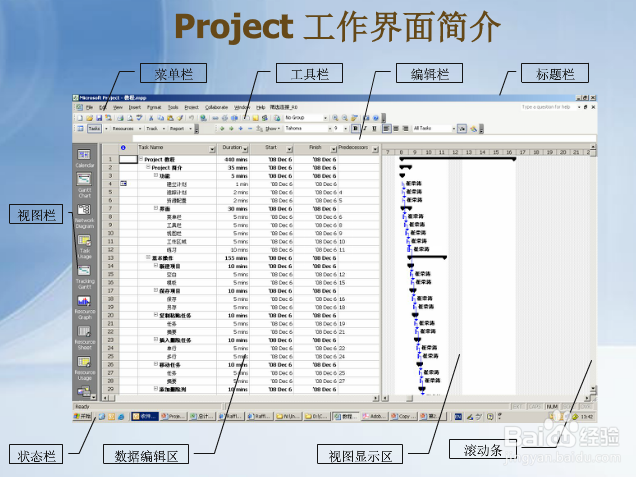Enable Align Right text button
Image resolution: width=636 pixels, height=477 pixels.
pos(405,129)
